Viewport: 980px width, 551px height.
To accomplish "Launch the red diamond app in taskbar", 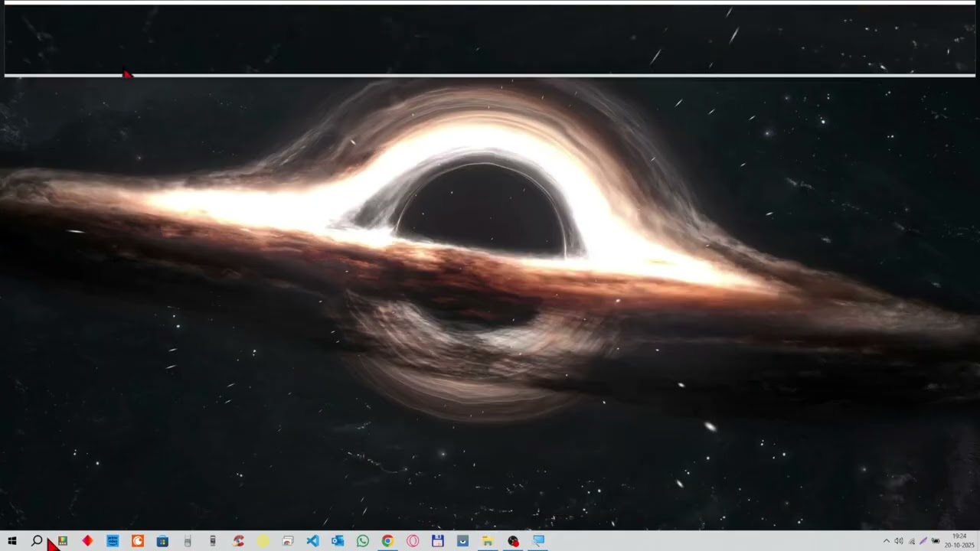I will [x=87, y=541].
